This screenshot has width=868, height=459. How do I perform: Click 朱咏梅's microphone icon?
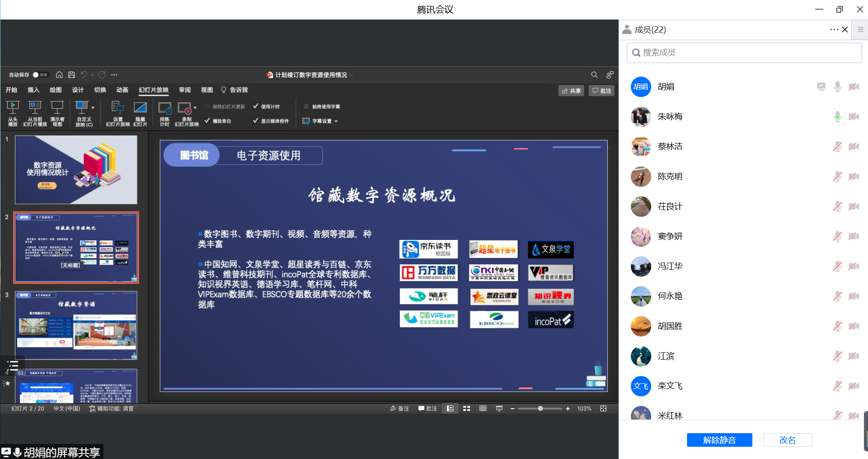pyautogui.click(x=837, y=117)
